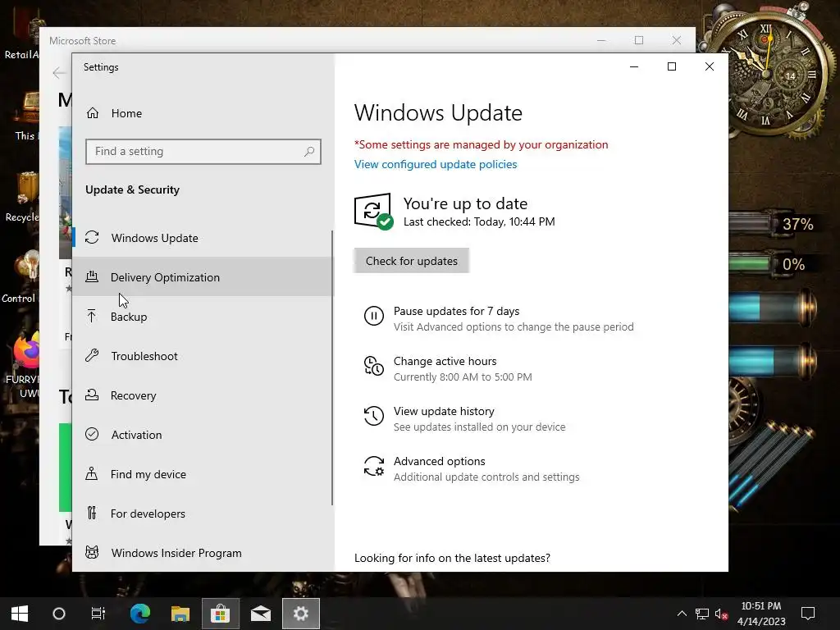Viewport: 840px width, 630px height.
Task: Open Delivery Optimization settings page
Action: point(203,277)
